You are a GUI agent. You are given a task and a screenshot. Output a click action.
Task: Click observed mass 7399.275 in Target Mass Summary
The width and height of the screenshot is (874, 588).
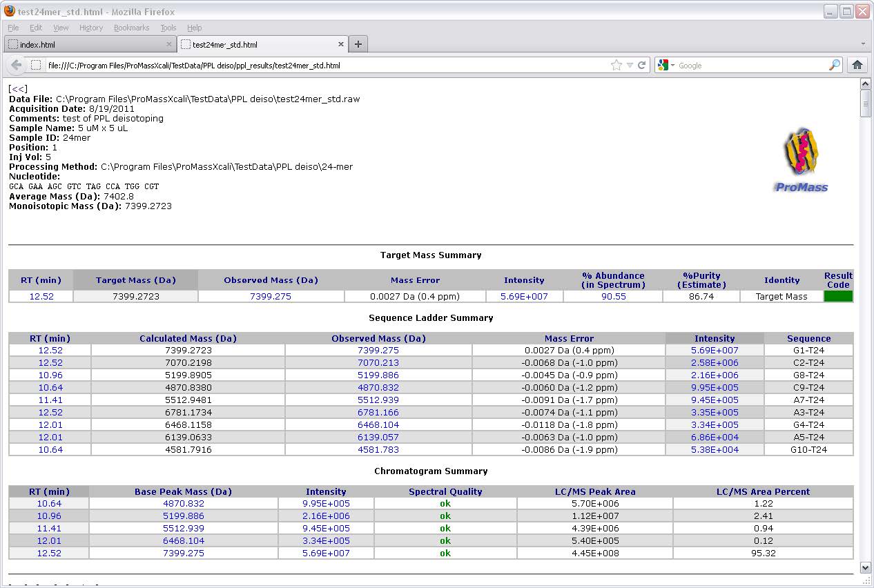coord(271,296)
